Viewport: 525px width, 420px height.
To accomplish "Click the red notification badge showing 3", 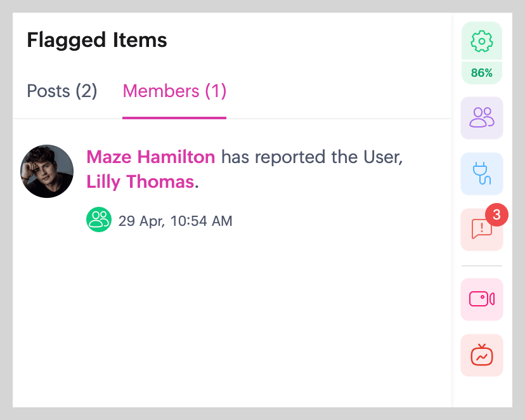I will (x=497, y=215).
